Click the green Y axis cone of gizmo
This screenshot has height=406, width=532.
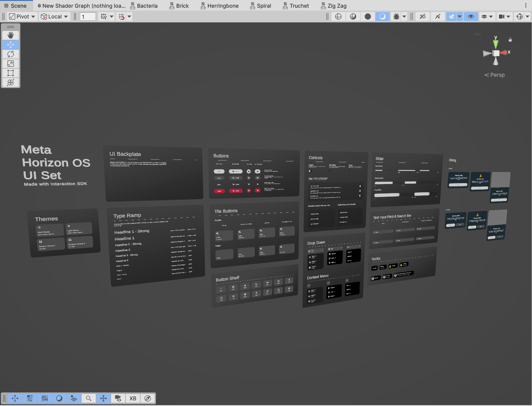496,44
